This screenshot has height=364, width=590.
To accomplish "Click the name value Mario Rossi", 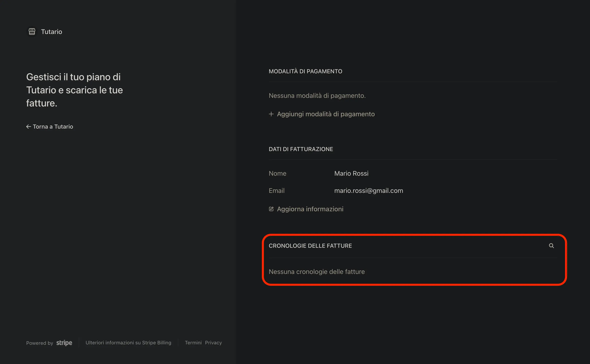I will [351, 173].
